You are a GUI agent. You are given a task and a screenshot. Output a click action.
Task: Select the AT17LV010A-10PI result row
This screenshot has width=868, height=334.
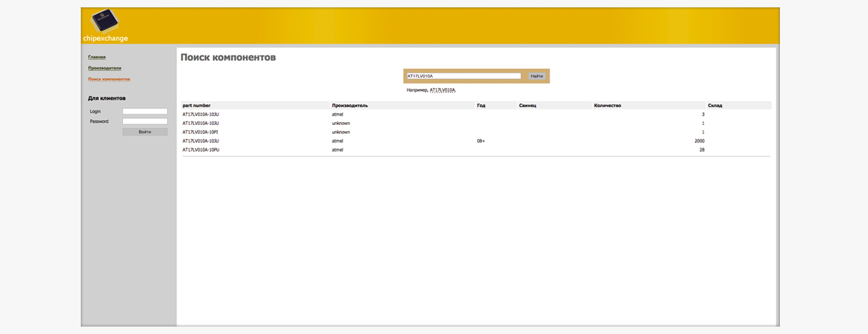pos(200,132)
